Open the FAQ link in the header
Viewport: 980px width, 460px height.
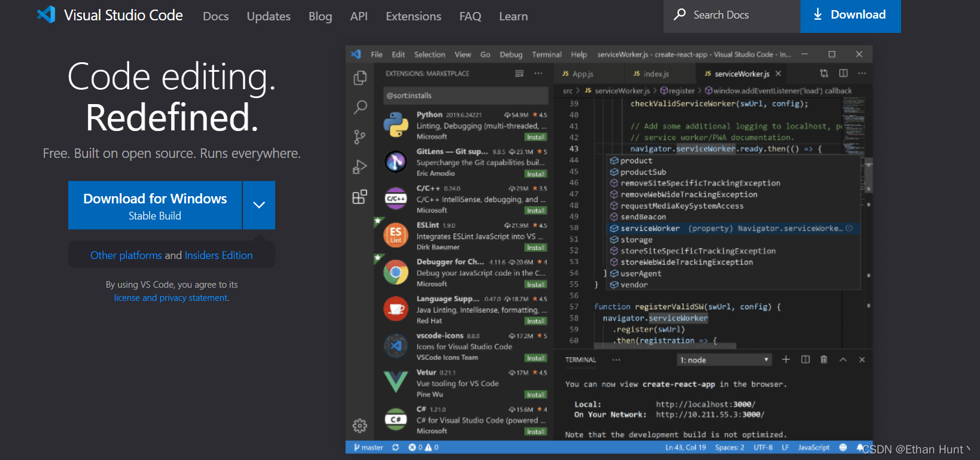pyautogui.click(x=470, y=16)
